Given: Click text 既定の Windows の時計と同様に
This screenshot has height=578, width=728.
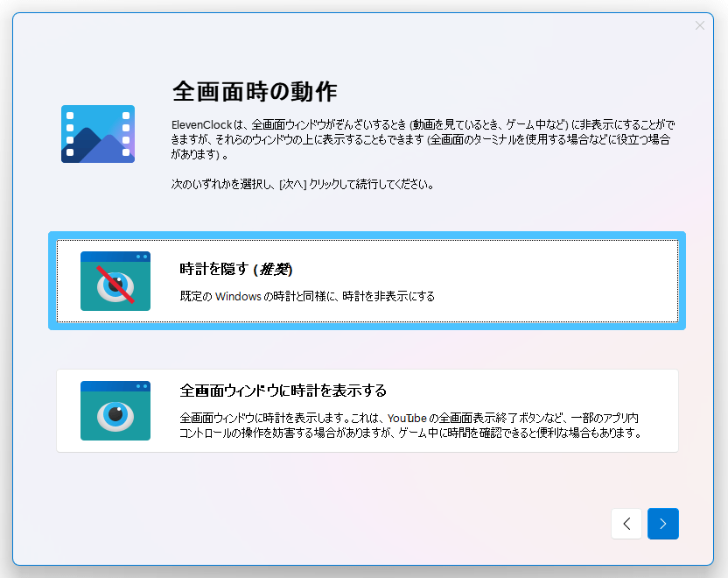Looking at the screenshot, I should (257, 296).
